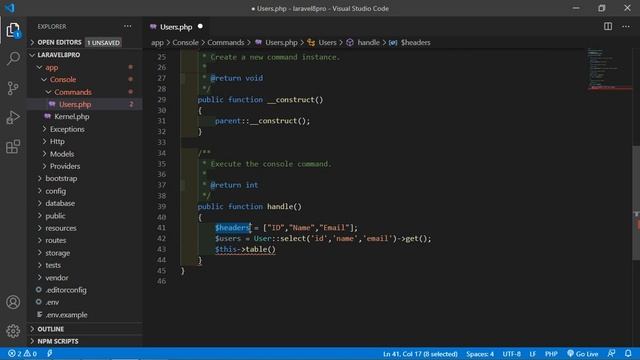
Task: Click the 1 UNSAVED badge
Action: pos(103,42)
